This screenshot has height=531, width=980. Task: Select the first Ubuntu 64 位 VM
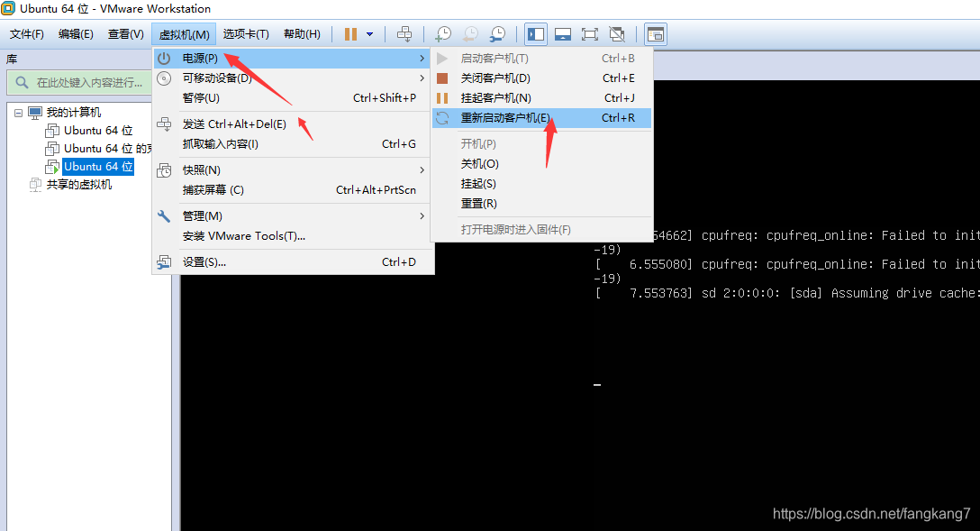tap(98, 131)
